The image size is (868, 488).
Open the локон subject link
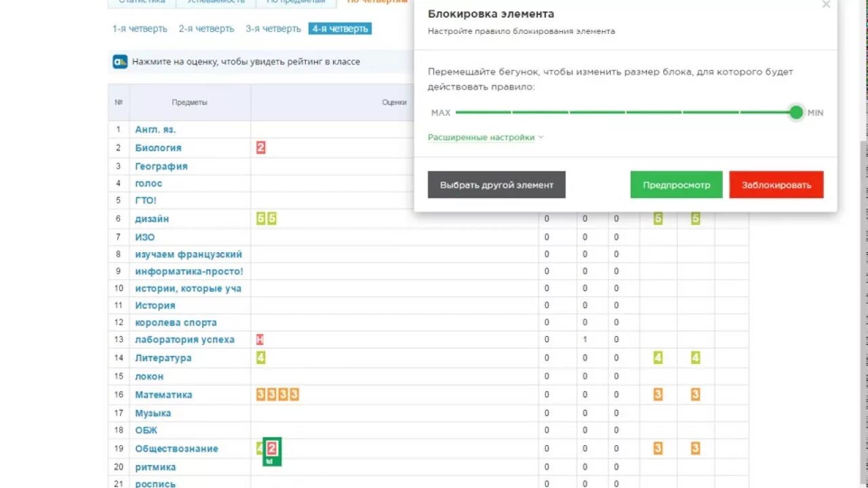[x=149, y=376]
